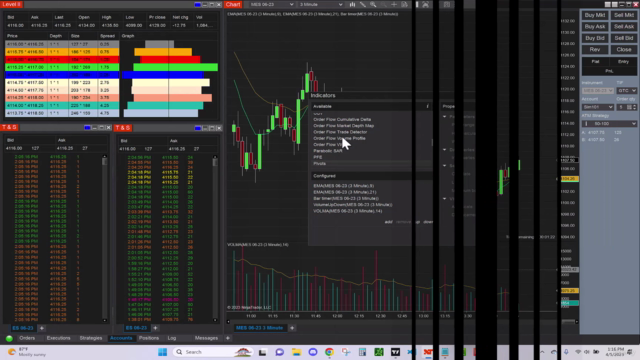Click the Buy Bid button
The width and height of the screenshot is (640, 360).
595,38
